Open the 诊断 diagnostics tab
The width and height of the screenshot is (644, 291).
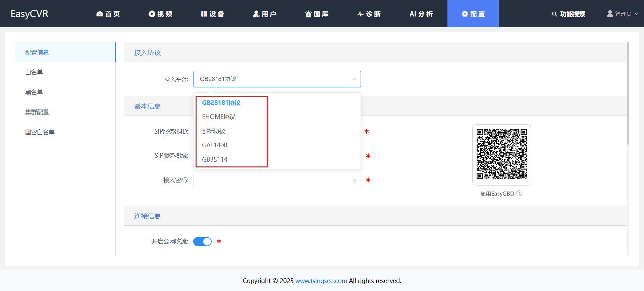pos(369,14)
